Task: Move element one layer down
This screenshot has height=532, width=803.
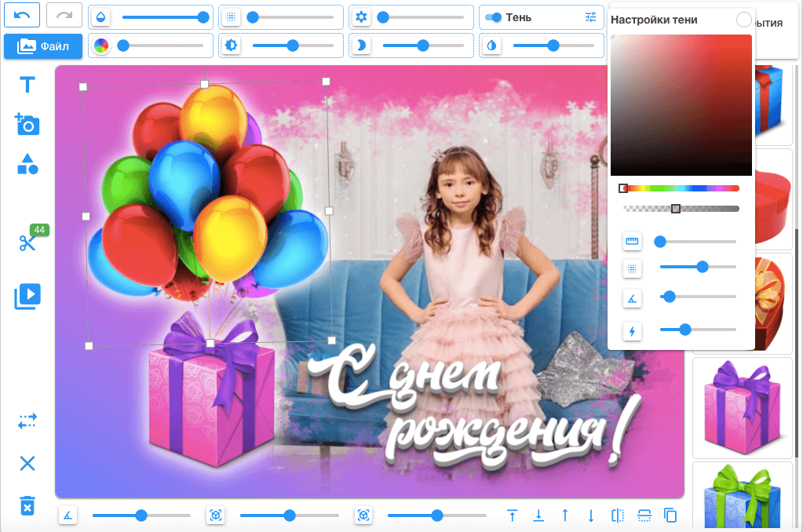Action: pyautogui.click(x=591, y=516)
